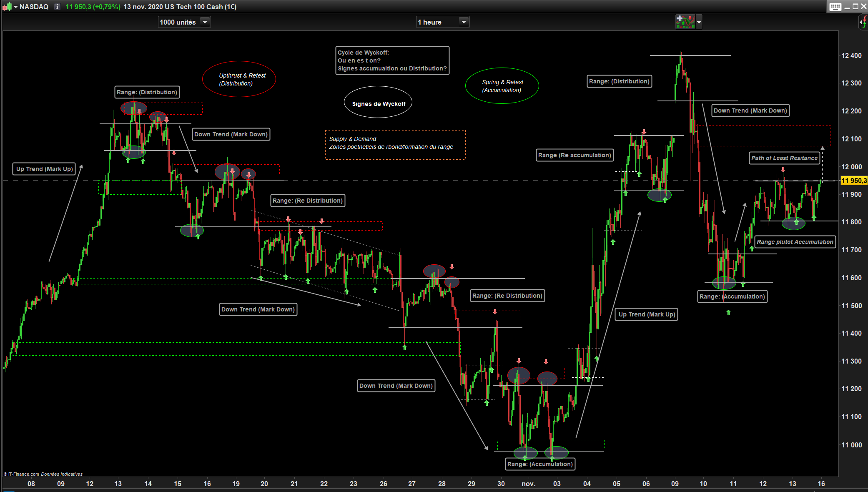Expand the buy/sell trading side panel

(863, 22)
